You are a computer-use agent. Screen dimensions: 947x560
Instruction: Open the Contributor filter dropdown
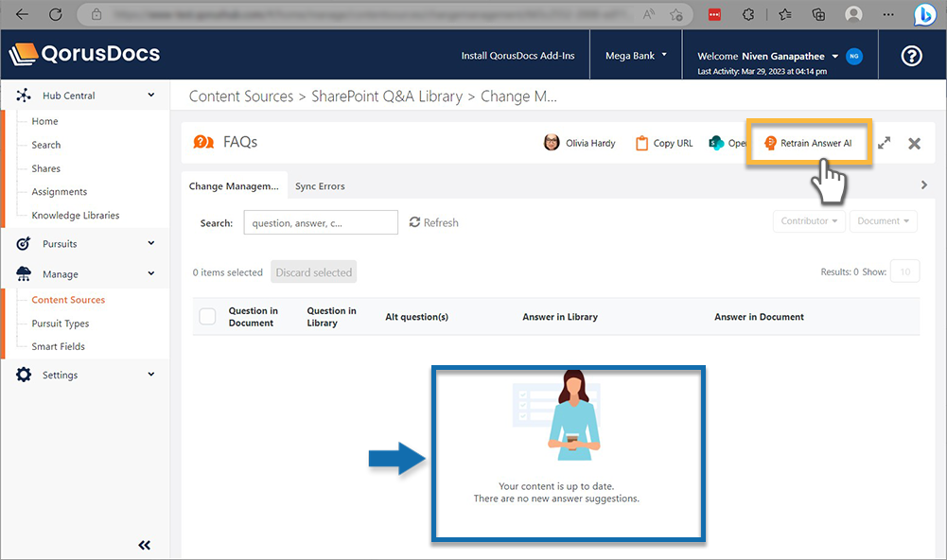[809, 221]
